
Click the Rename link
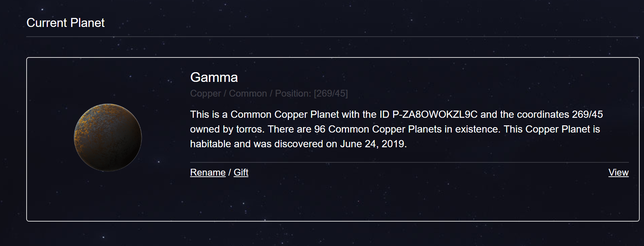point(208,173)
